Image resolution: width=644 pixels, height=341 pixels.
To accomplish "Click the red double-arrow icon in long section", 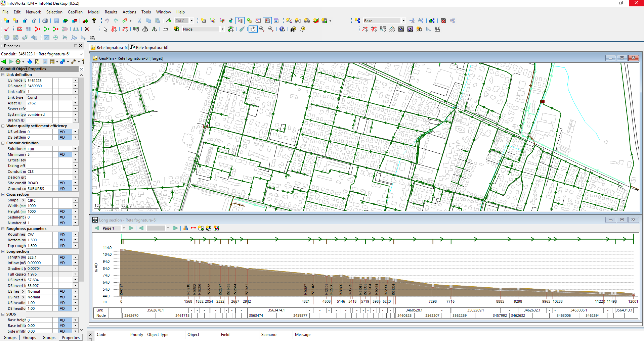I will pyautogui.click(x=193, y=228).
